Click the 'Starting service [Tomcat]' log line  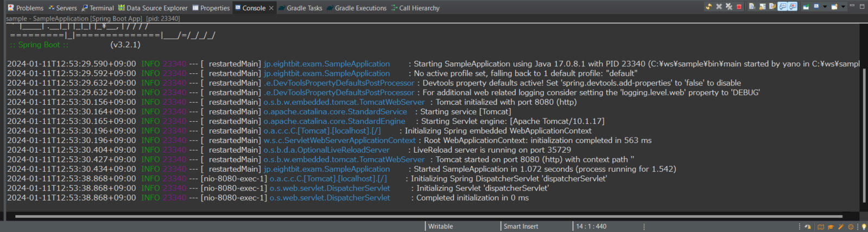click(259, 112)
